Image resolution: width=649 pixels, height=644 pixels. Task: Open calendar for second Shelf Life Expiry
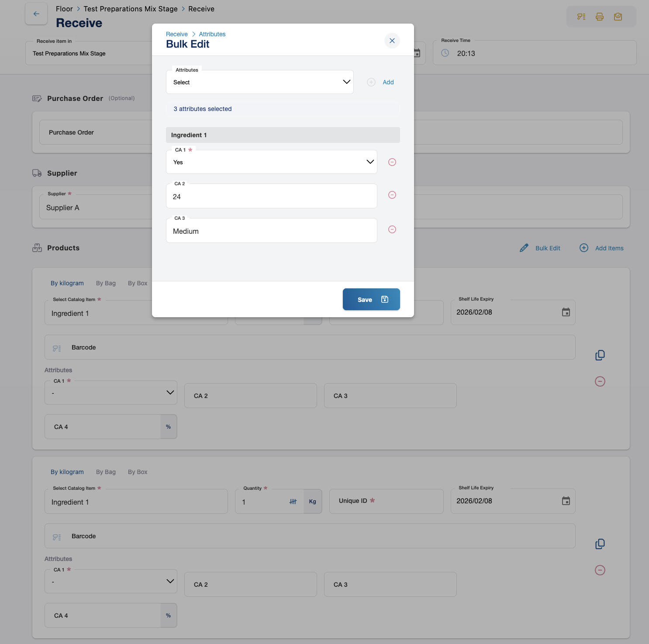point(566,501)
